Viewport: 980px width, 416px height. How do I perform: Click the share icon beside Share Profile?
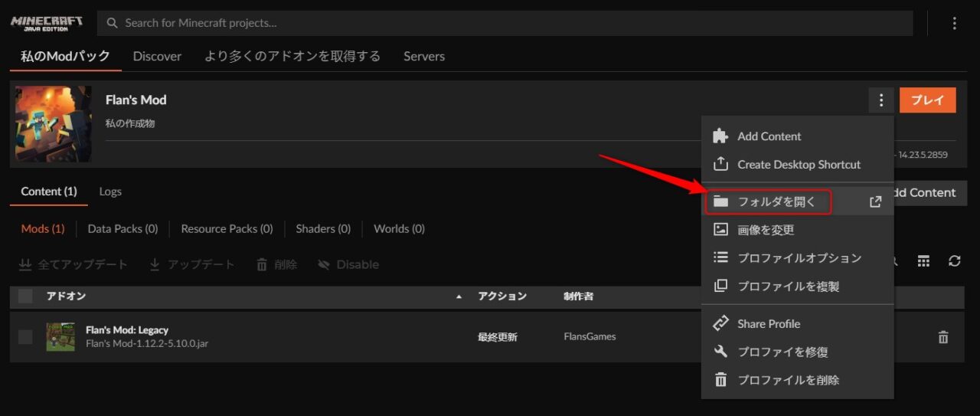[720, 323]
